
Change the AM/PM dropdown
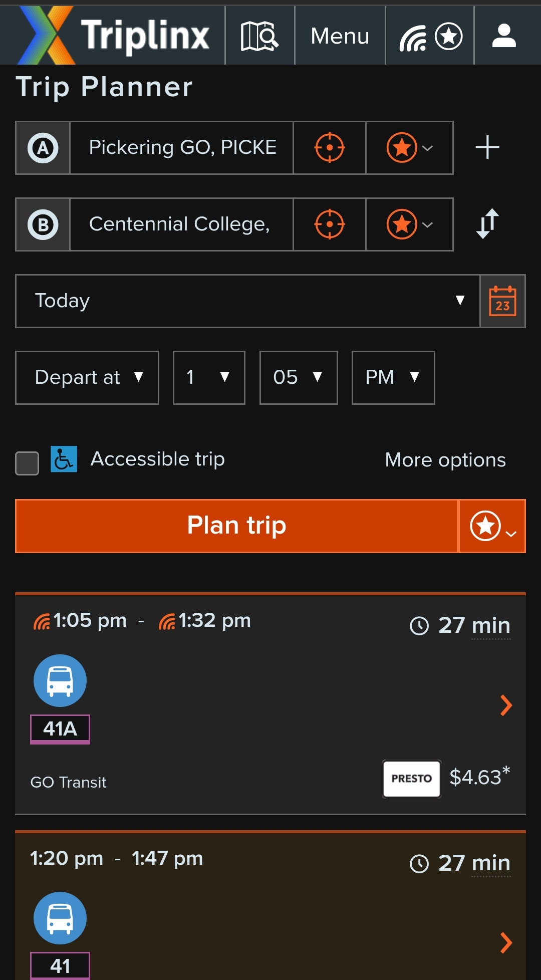point(393,378)
